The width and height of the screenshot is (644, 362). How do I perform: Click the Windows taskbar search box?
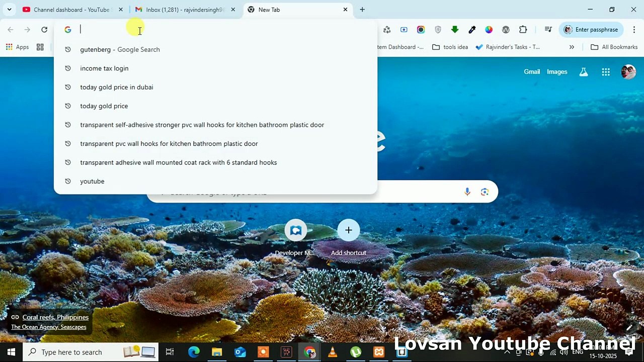91,352
